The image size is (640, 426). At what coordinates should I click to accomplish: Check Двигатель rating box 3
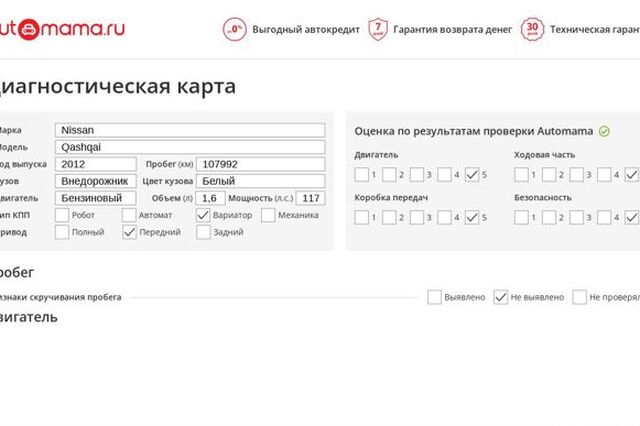(417, 175)
